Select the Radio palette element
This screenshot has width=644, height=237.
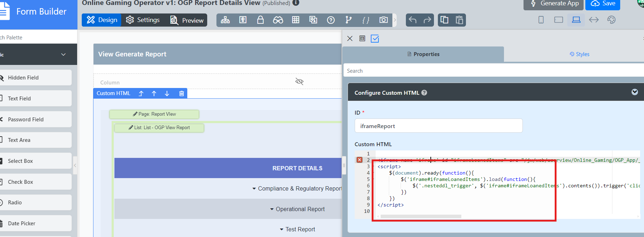(x=36, y=203)
